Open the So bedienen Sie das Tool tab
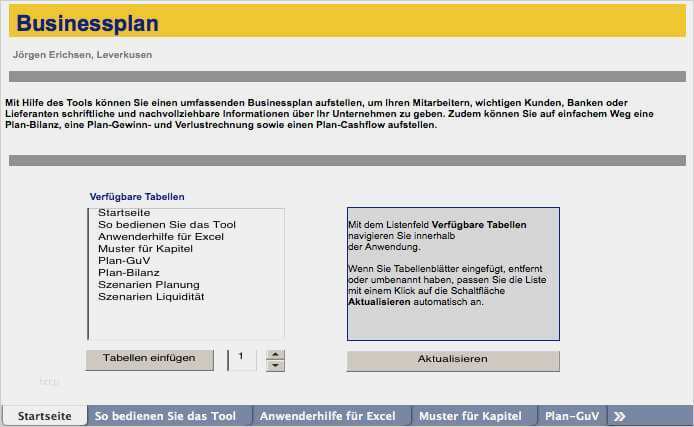This screenshot has height=427, width=694. [x=165, y=416]
